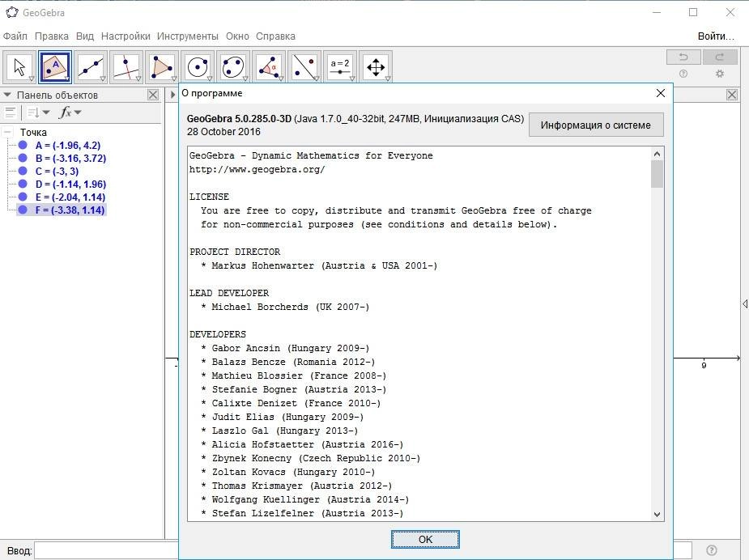Select the Perpendicular line tool
The width and height of the screenshot is (749, 560).
[126, 67]
